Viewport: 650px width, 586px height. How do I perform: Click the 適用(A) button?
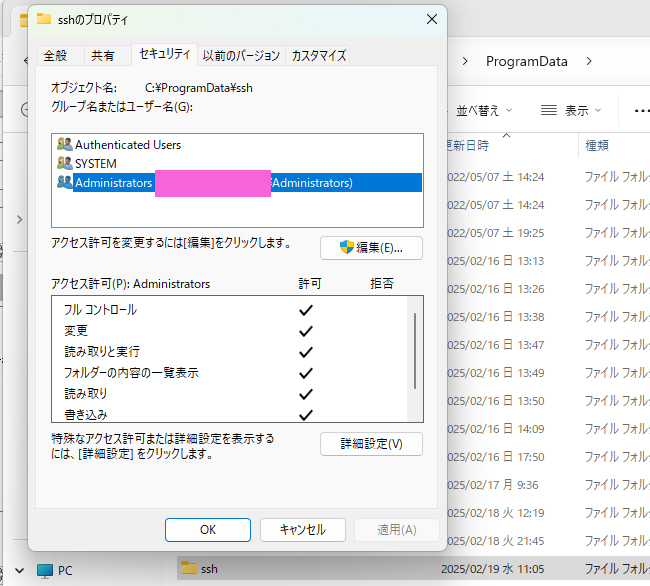[397, 530]
